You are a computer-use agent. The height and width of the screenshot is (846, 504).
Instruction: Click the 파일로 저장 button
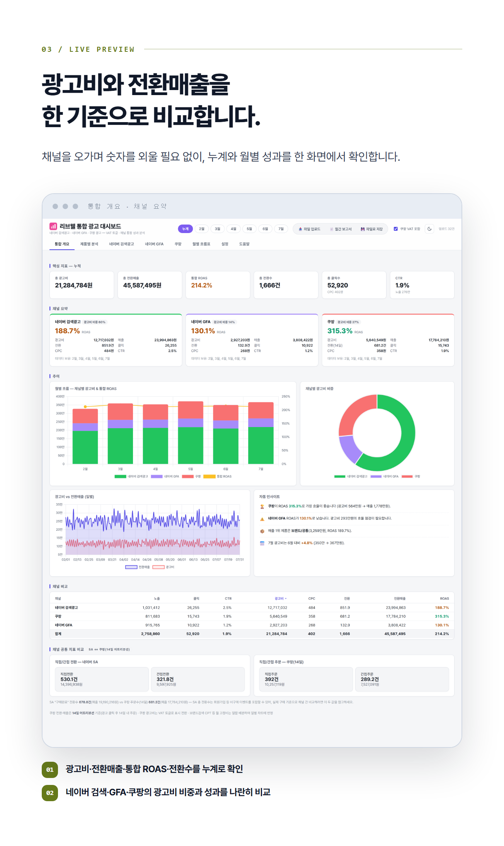(372, 229)
